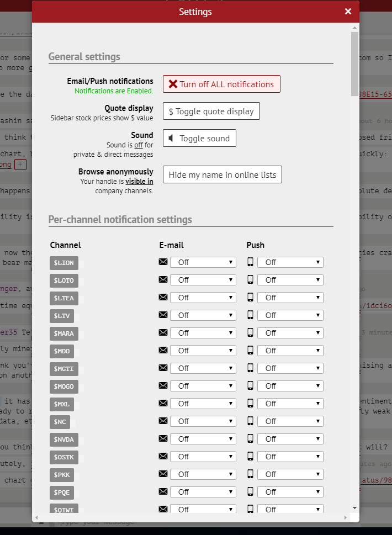Click the phone icon in $MDO row
Screen dimensions: 392x535
251,350
